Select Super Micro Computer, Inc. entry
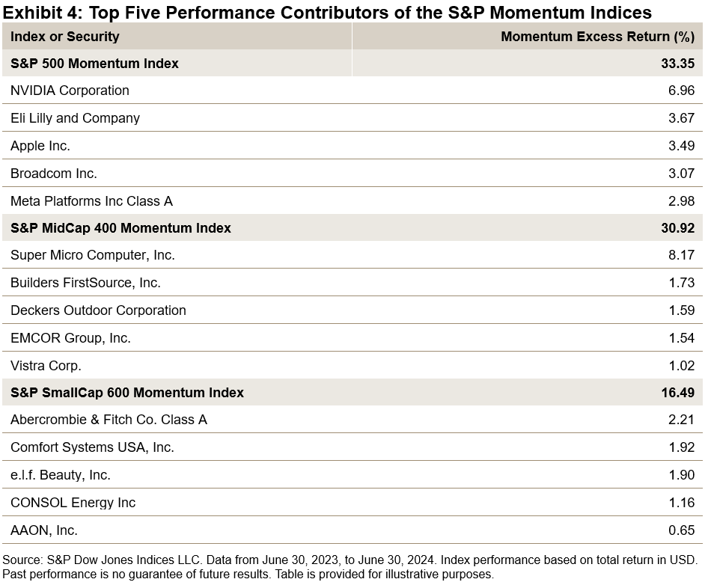This screenshot has height=588, width=708. pyautogui.click(x=93, y=255)
